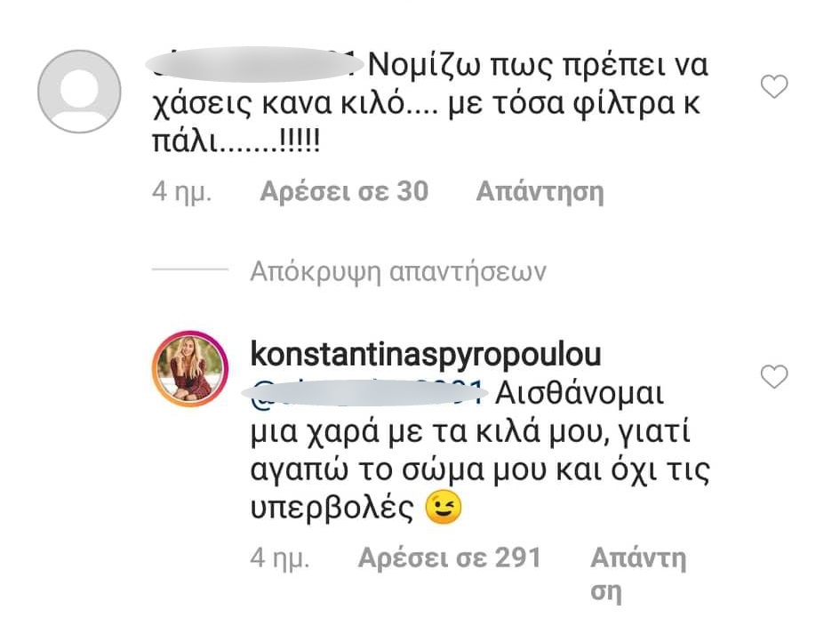Tap the blurred @mention in the reply
The height and width of the screenshot is (634, 840).
365,395
